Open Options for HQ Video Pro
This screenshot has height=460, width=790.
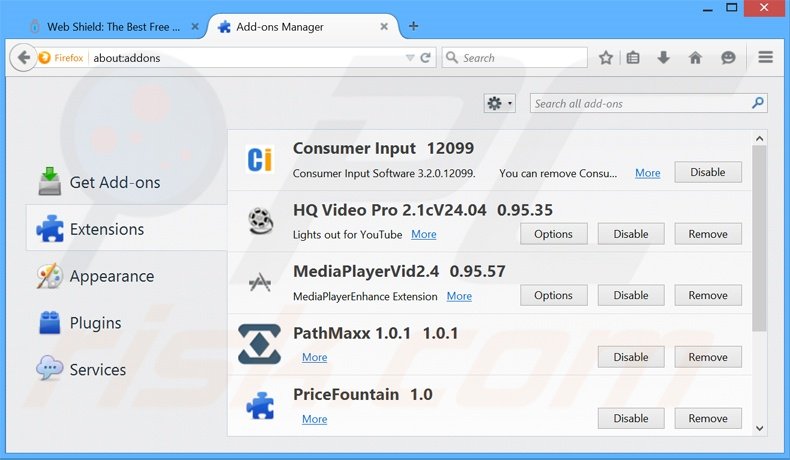(554, 234)
